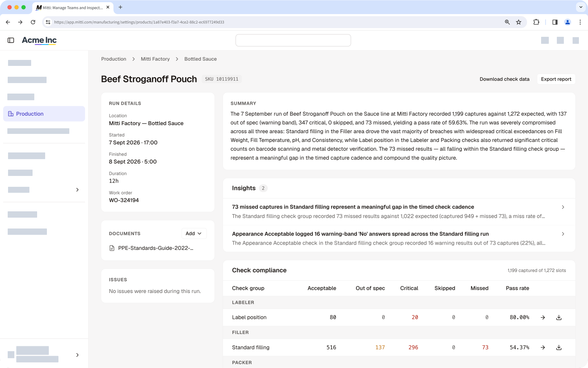Viewport: 588px width, 368px height.
Task: Click the Check group column header
Action: (248, 288)
